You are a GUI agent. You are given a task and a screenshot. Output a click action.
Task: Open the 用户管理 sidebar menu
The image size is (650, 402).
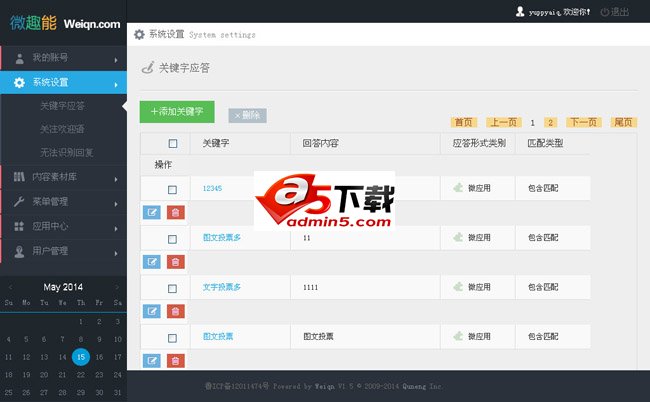coord(63,251)
